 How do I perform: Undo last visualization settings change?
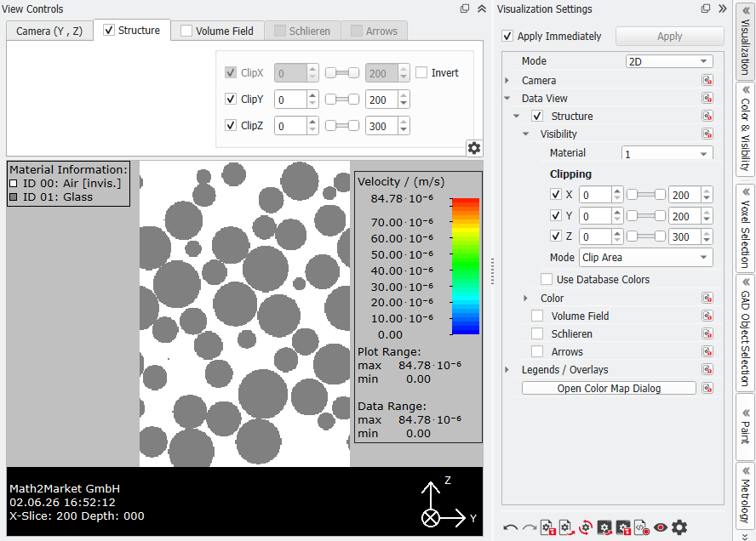(511, 528)
